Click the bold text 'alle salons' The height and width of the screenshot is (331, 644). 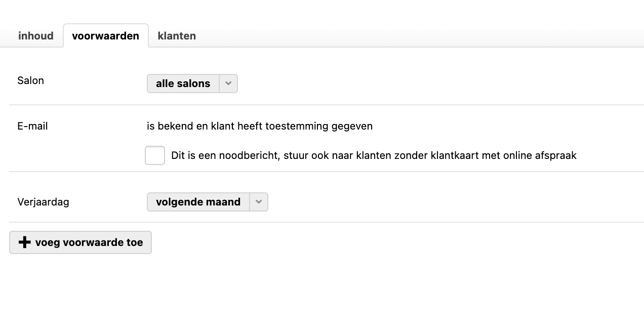pos(183,84)
